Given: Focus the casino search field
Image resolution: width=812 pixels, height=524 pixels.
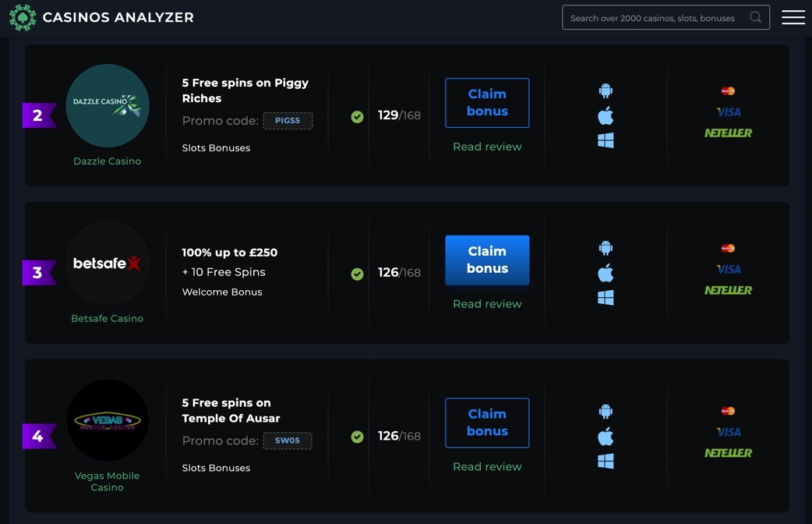Looking at the screenshot, I should (665, 17).
